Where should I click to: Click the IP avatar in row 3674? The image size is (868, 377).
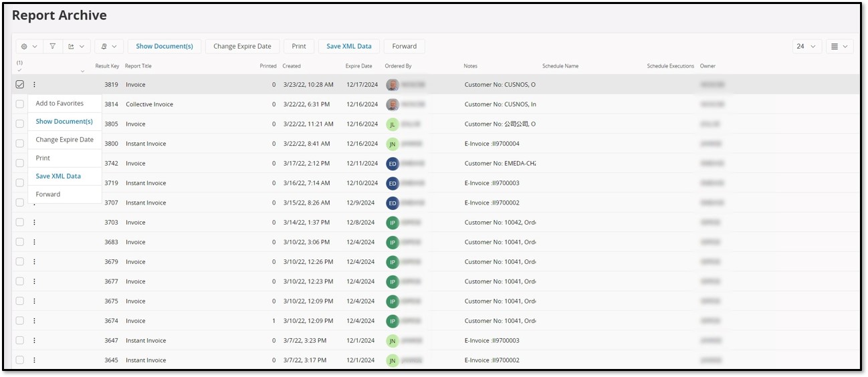tap(393, 321)
